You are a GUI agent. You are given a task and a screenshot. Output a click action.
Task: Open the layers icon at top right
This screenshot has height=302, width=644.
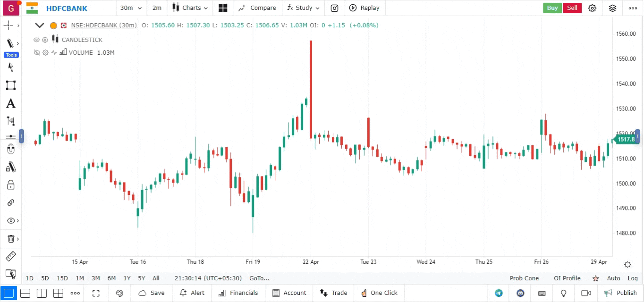[x=612, y=8]
